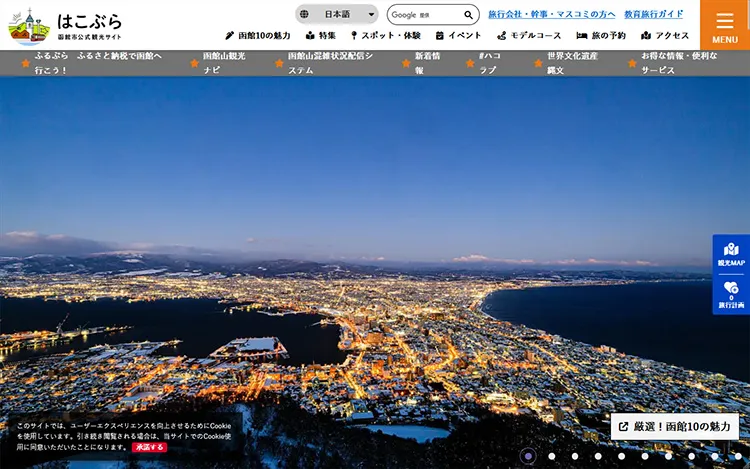
Task: Open 旅行会社・幹事・マスコミの方へ link
Action: 551,14
